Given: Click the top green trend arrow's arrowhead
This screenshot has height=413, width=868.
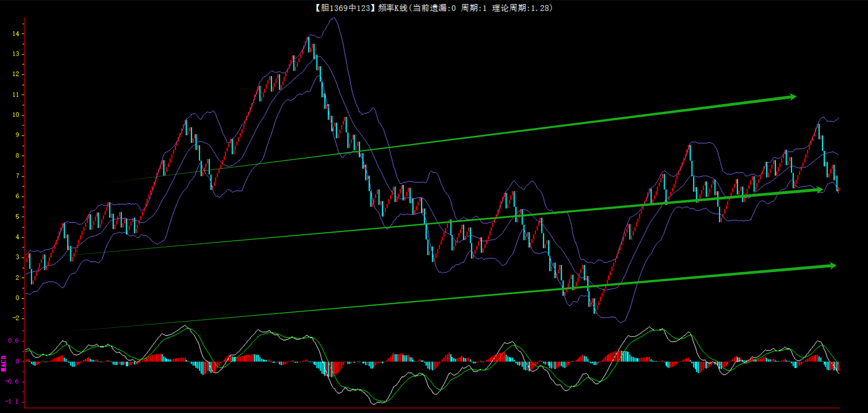Looking at the screenshot, I should point(792,97).
